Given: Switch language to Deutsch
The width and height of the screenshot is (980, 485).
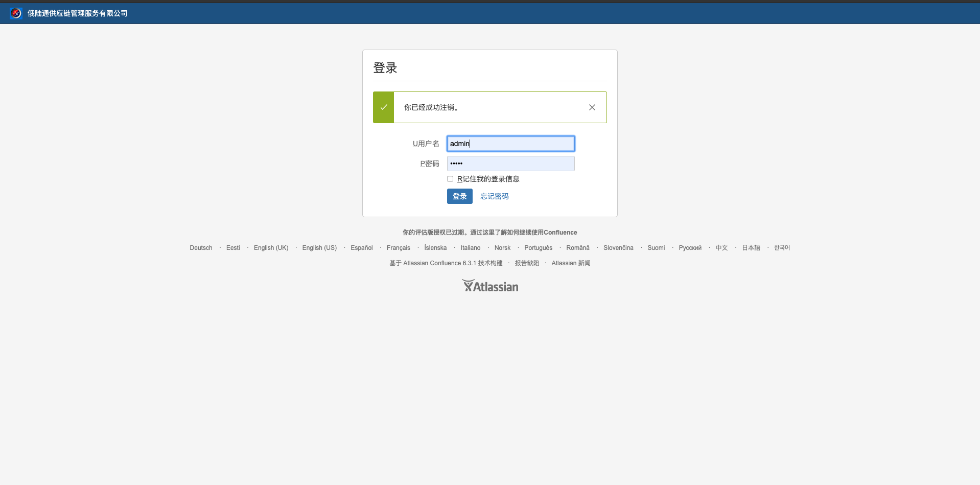Looking at the screenshot, I should [201, 248].
